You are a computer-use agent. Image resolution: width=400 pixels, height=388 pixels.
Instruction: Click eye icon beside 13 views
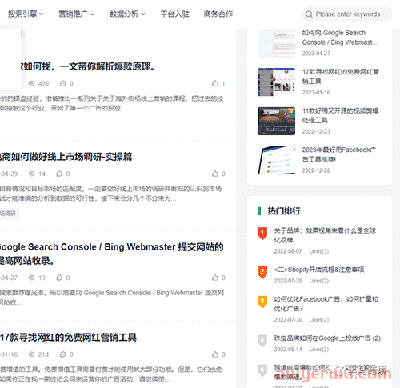tap(32, 278)
